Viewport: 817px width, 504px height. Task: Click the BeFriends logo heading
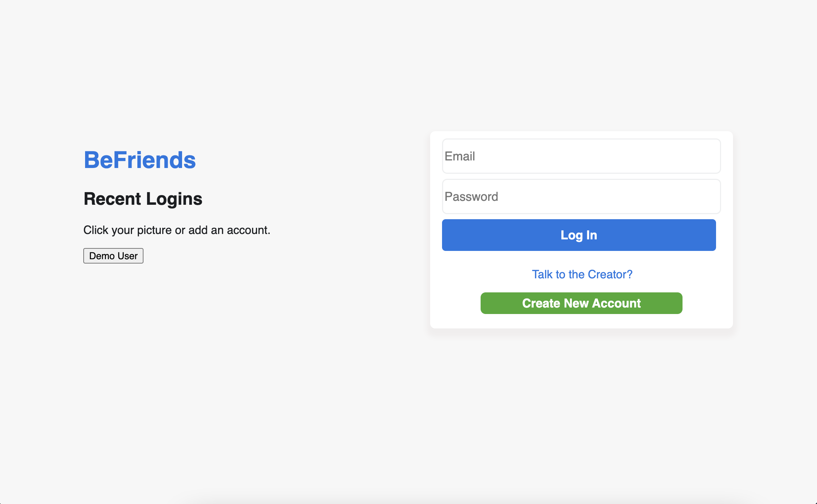140,160
